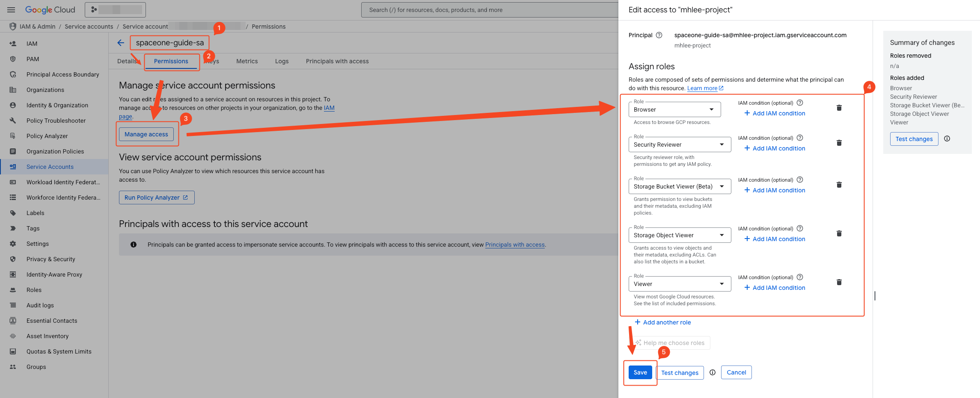Click the Identity & Organization icon

[x=13, y=105]
